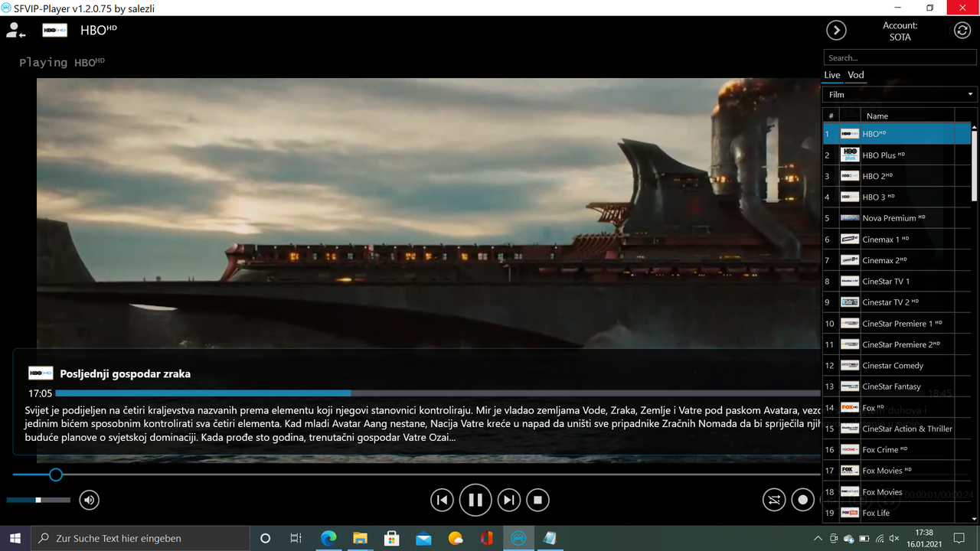Select the Cinestar Comedy channel
Viewport: 980px width, 551px height.
tap(897, 366)
